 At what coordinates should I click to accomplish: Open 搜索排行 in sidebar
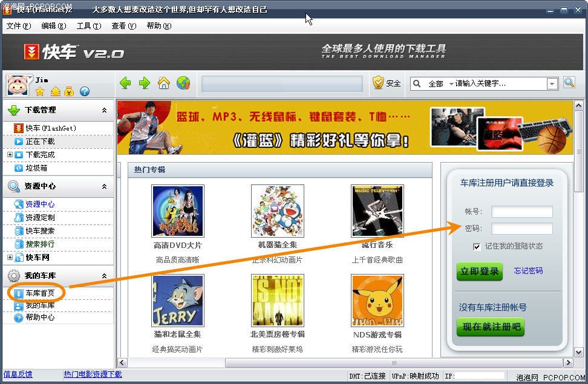click(40, 244)
